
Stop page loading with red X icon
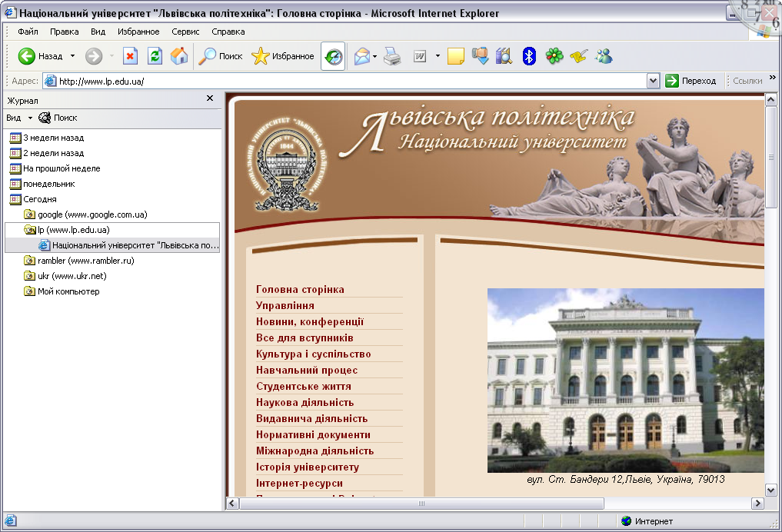[x=130, y=56]
